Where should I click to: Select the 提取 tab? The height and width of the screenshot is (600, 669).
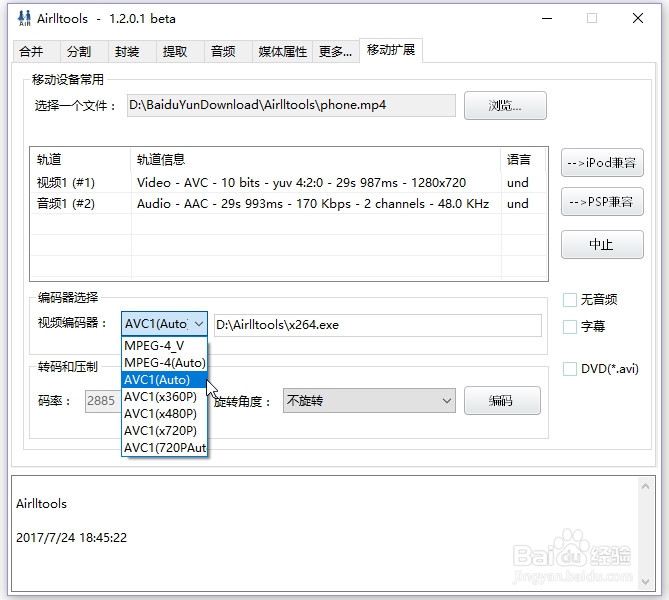tap(180, 52)
